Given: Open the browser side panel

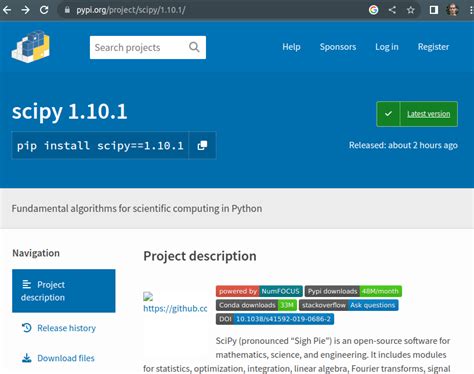Looking at the screenshot, I should [434, 10].
